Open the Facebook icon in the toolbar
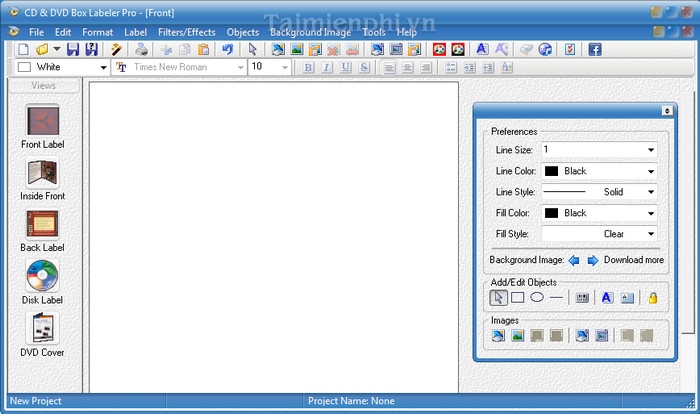 [595, 49]
